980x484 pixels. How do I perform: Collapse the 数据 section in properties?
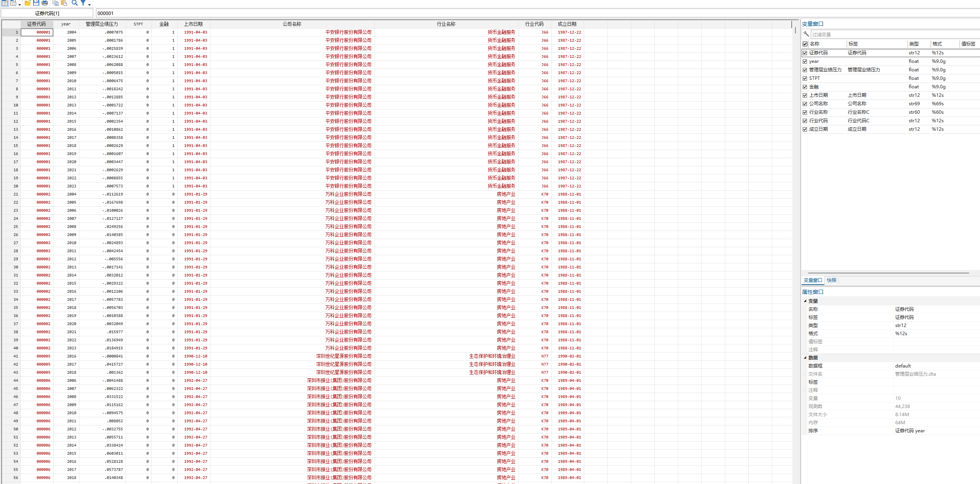click(805, 358)
